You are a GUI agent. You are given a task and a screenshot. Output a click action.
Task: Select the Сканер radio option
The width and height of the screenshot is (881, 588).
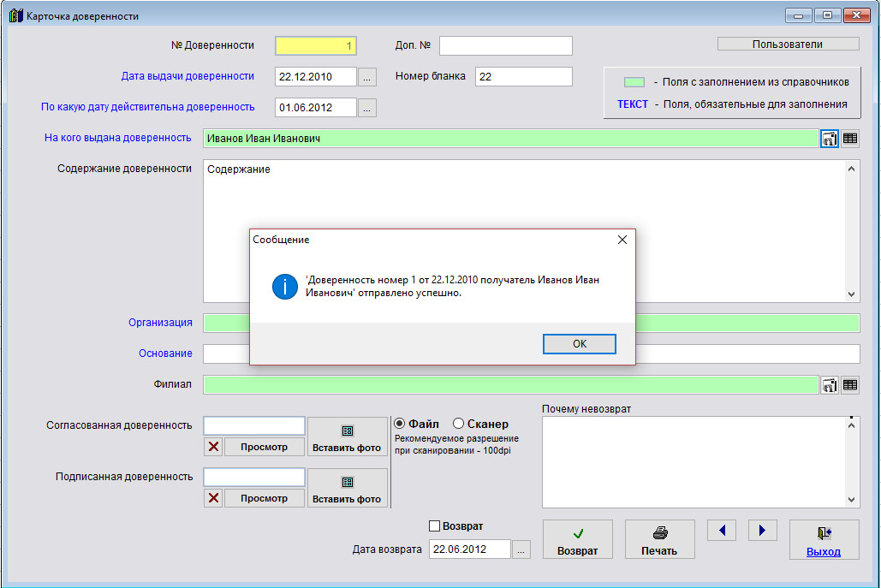pyautogui.click(x=480, y=424)
